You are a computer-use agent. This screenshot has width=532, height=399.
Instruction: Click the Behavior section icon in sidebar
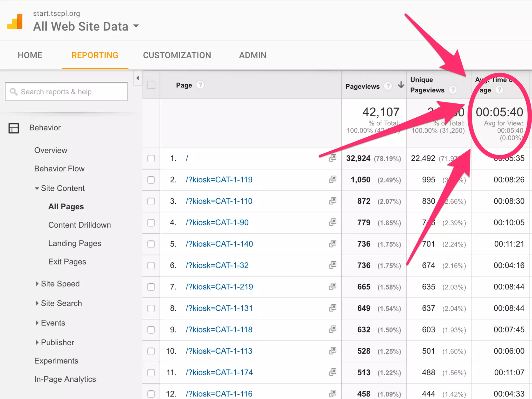14,128
